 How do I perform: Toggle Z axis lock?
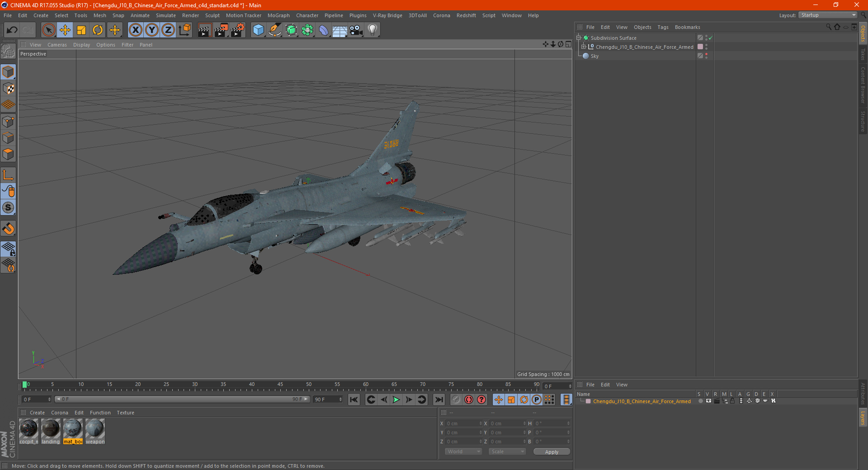pos(168,30)
